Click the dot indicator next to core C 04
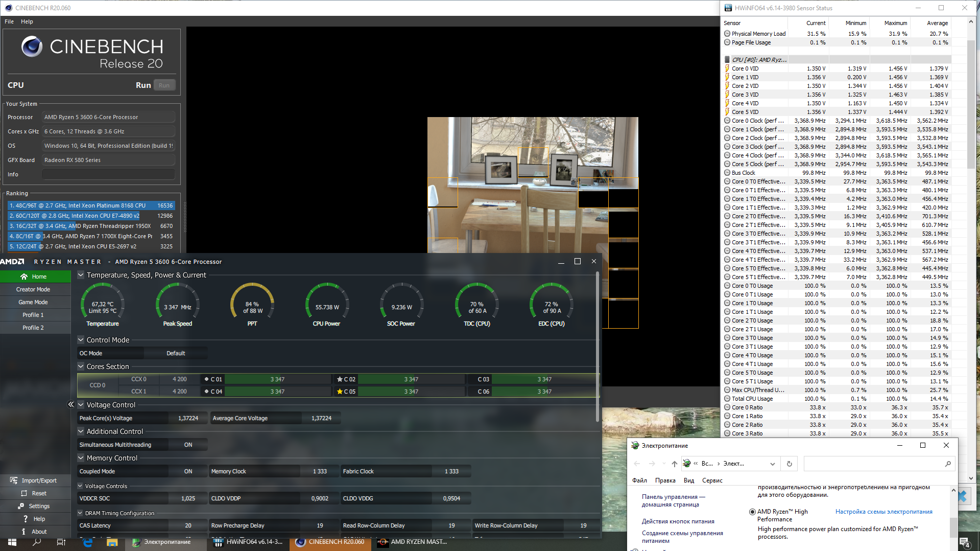This screenshot has width=980, height=551. pyautogui.click(x=206, y=392)
